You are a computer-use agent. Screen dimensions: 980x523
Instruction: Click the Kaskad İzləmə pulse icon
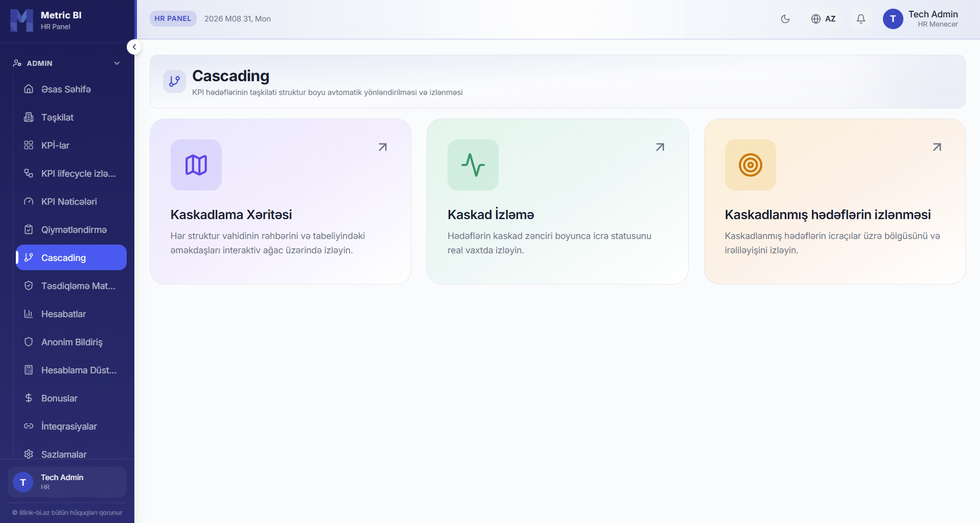[x=473, y=165]
